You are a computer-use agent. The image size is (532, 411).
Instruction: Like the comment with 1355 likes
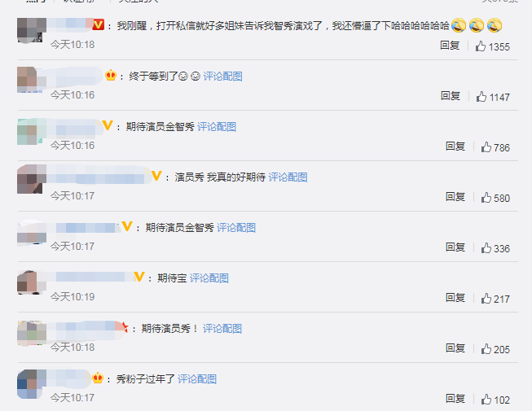coord(480,46)
